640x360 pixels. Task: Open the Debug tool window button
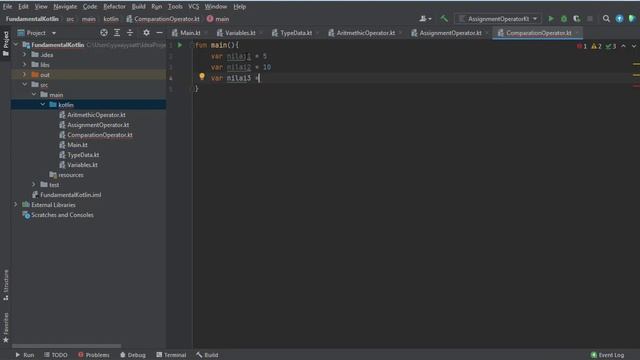[x=133, y=355]
